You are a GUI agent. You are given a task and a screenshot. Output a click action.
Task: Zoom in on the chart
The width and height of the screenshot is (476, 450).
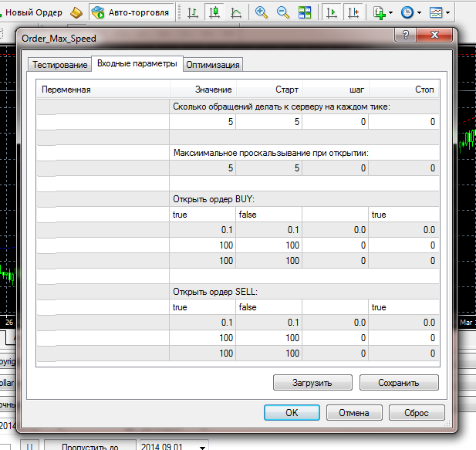261,12
